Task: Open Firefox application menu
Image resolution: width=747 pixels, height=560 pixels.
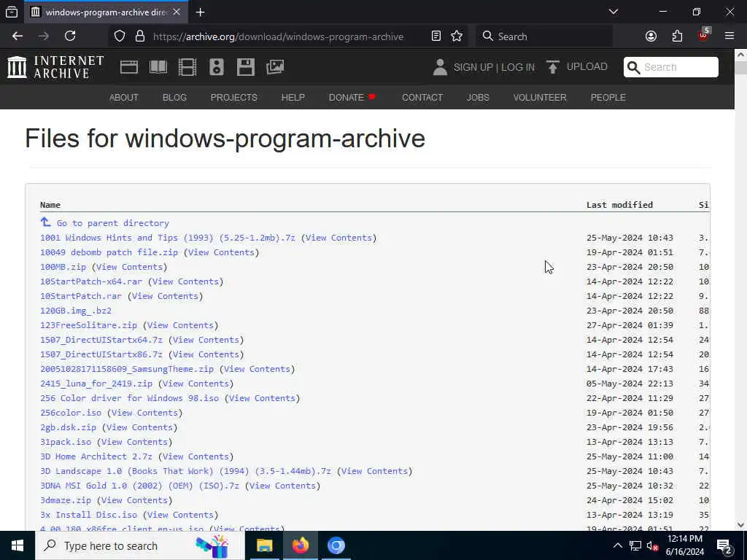Action: [x=729, y=36]
